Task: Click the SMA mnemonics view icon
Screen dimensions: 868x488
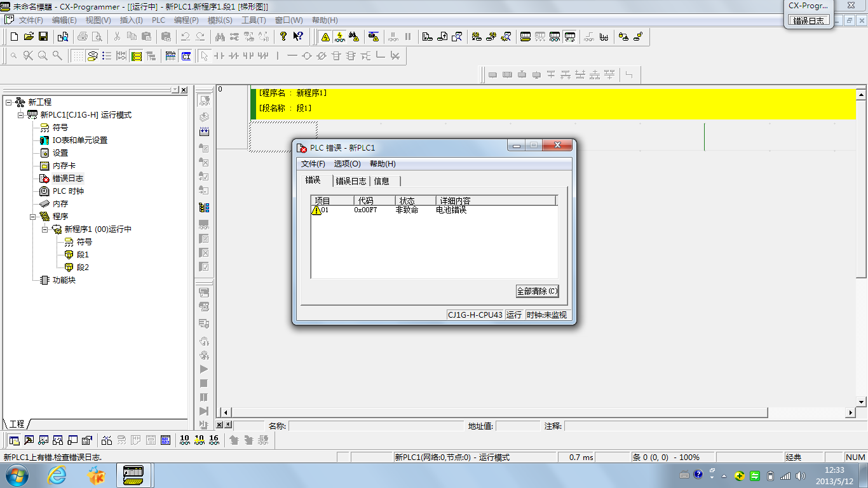Action: tap(170, 56)
